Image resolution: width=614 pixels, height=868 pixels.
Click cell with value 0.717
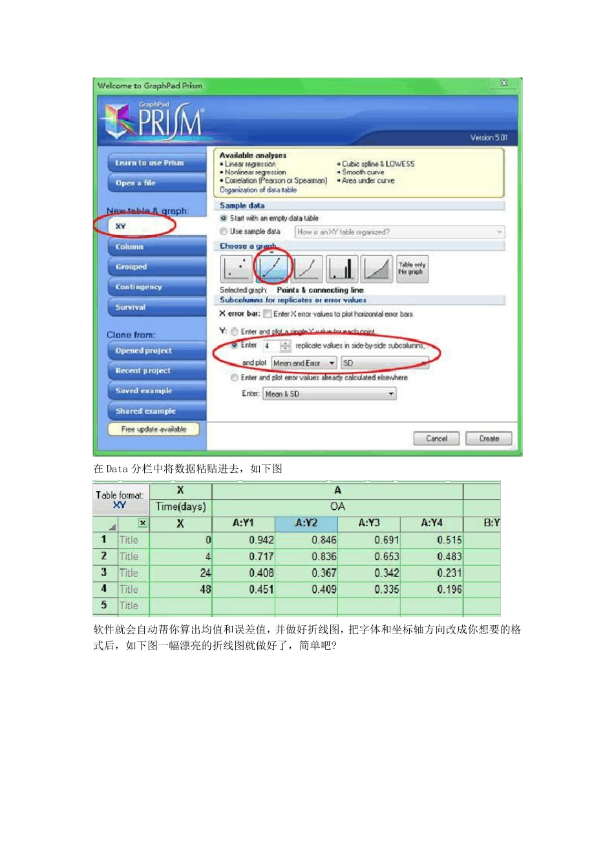pos(244,556)
